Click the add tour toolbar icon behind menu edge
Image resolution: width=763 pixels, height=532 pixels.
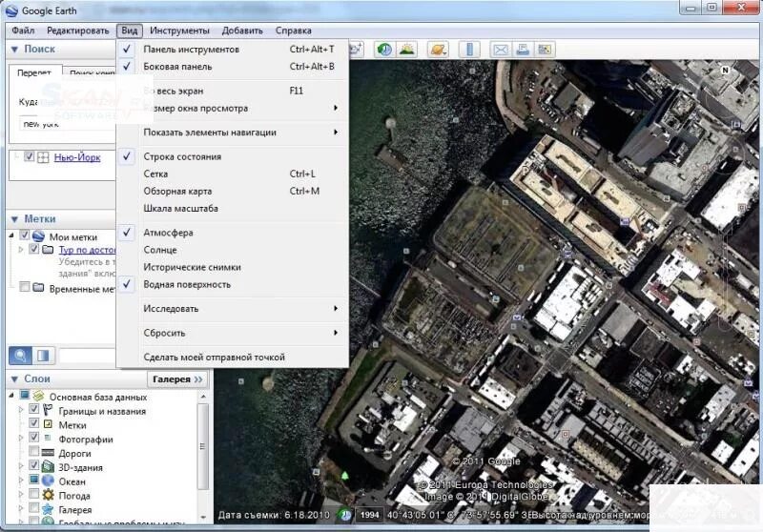click(356, 50)
